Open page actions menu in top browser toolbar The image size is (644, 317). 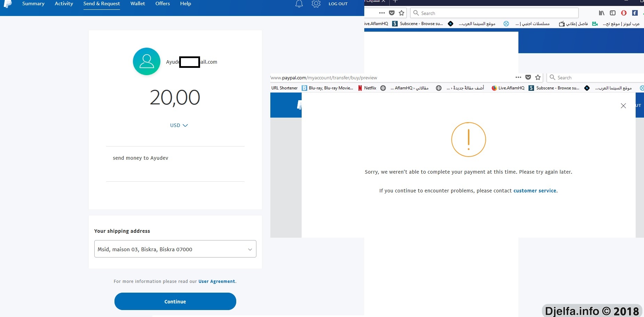tap(382, 13)
